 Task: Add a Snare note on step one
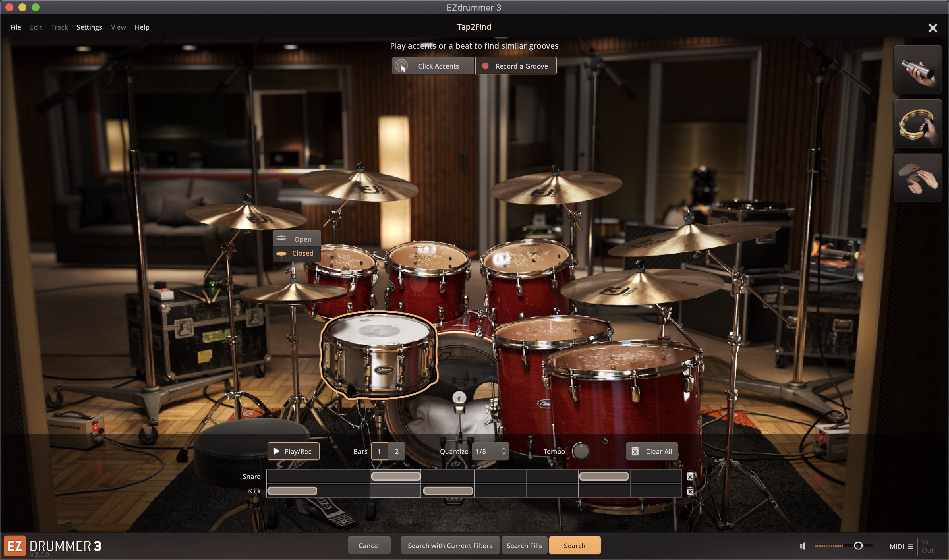[292, 476]
